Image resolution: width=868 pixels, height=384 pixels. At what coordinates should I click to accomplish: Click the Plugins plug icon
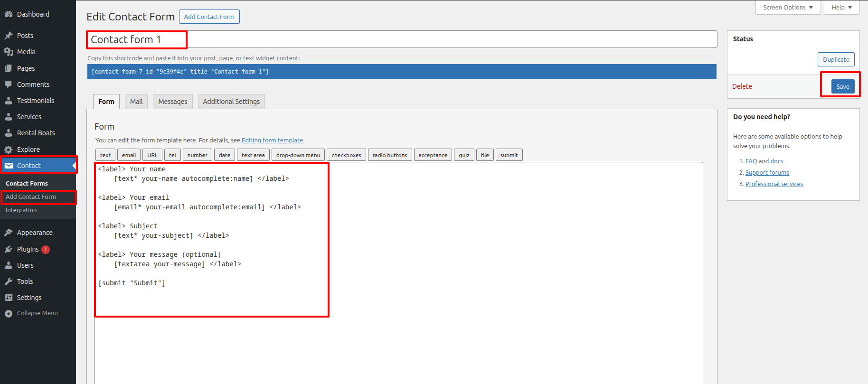tap(9, 249)
